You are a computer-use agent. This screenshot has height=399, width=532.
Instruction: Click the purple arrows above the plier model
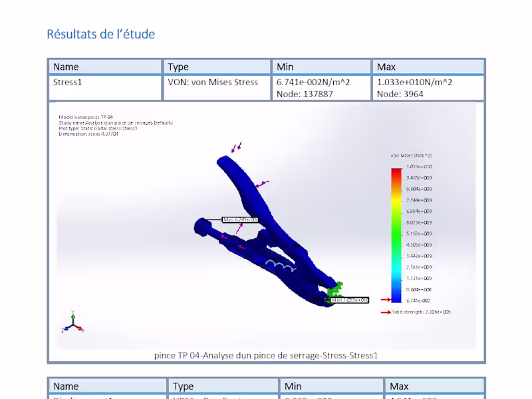tap(235, 146)
